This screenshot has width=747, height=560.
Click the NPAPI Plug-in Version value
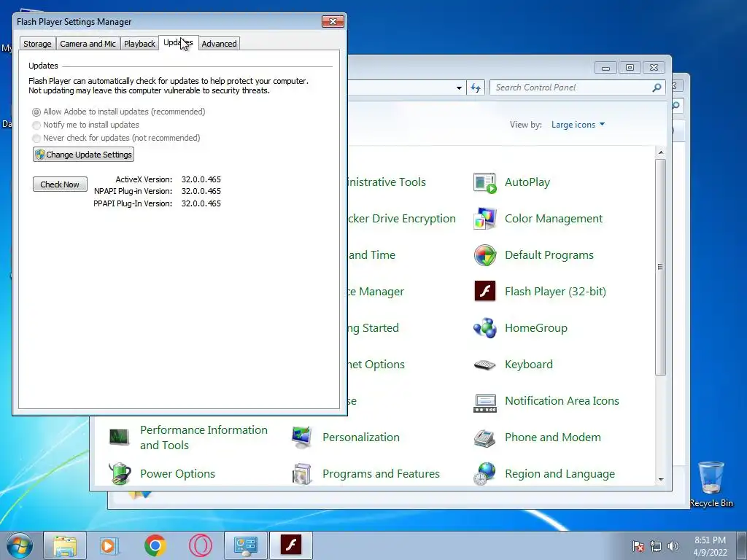[x=201, y=192]
